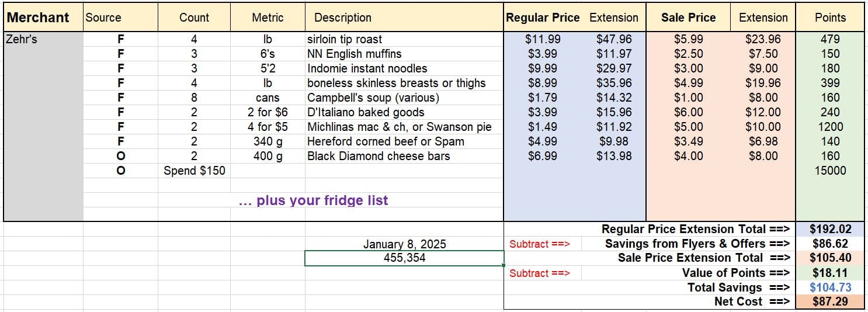
Task: Select the Sale Price header cell
Action: coord(688,18)
